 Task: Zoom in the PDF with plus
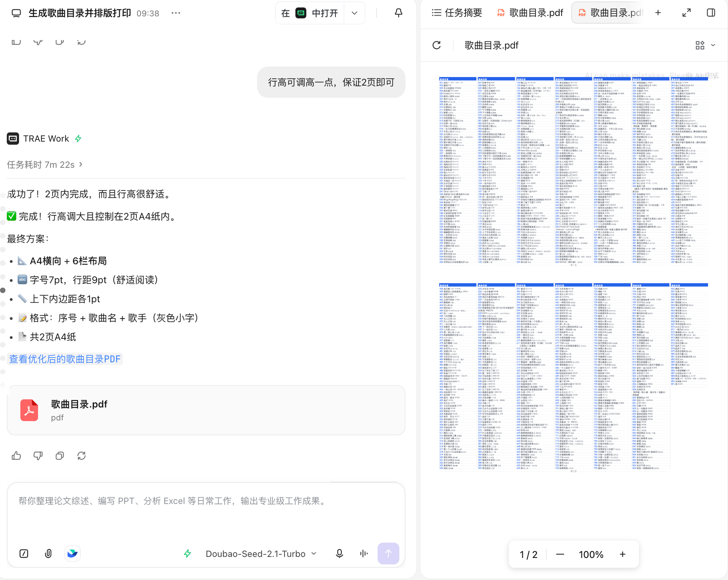pos(623,555)
